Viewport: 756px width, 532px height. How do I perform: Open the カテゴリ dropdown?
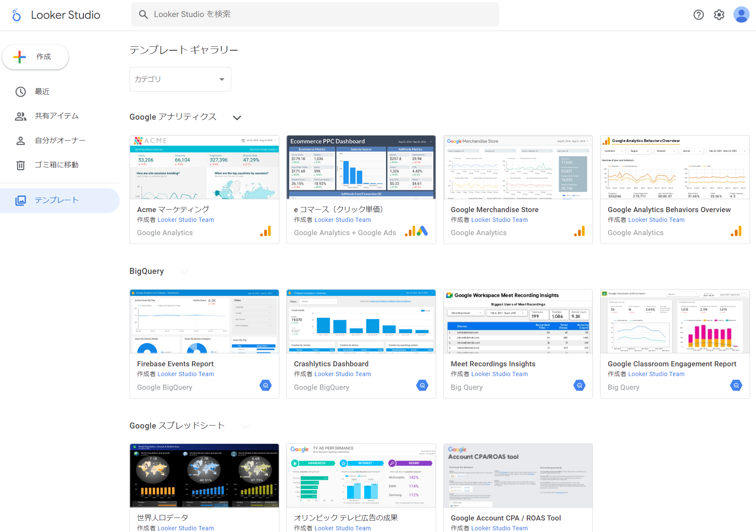point(180,79)
